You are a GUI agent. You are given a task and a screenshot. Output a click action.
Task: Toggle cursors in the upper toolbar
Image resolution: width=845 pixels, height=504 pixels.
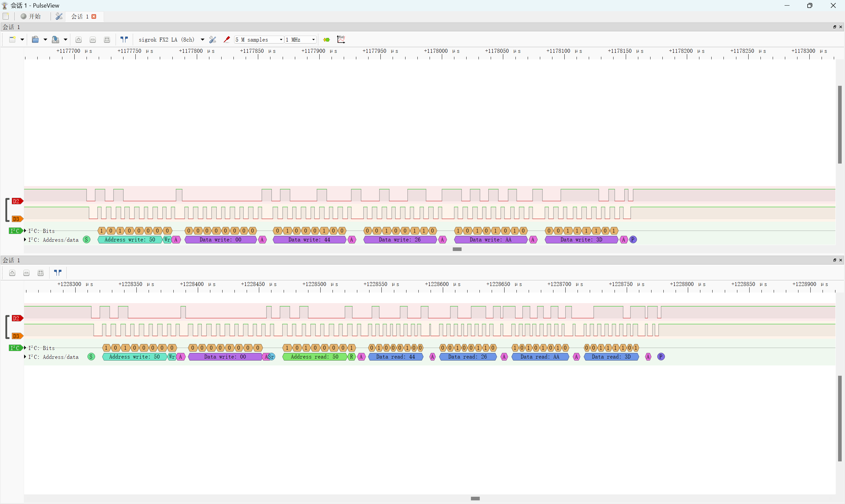(x=124, y=40)
